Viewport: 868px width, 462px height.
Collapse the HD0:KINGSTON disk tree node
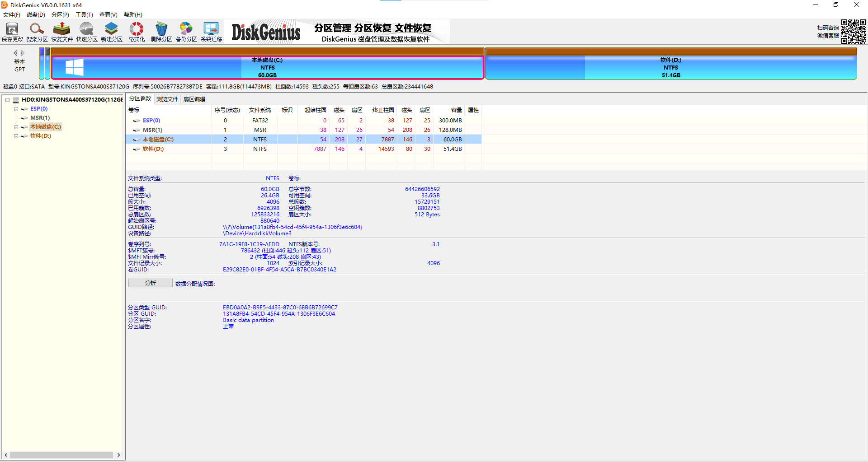point(8,100)
